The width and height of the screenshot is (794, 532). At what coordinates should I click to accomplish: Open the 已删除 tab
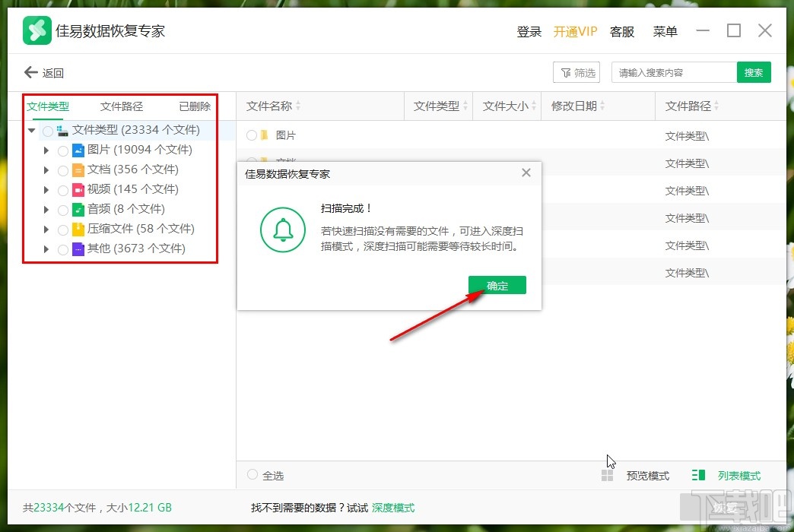(x=195, y=106)
